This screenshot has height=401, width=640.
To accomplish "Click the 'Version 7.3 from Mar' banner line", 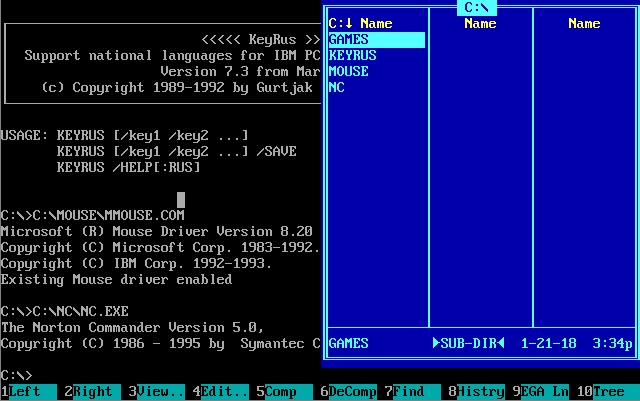I will [240, 71].
